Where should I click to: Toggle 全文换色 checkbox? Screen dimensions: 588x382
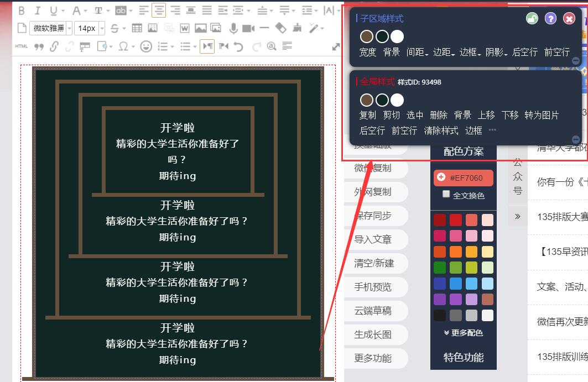pos(446,194)
